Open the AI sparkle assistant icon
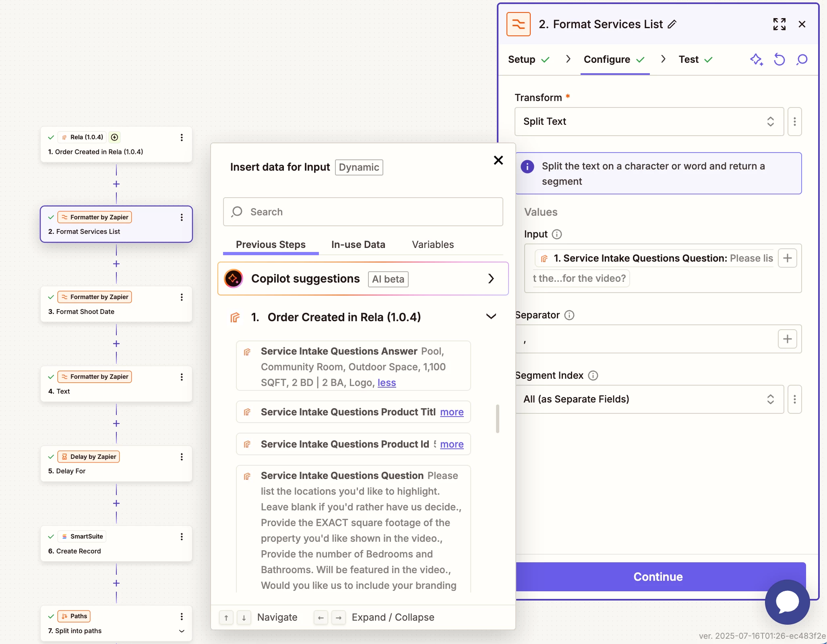This screenshot has height=644, width=827. coord(757,60)
